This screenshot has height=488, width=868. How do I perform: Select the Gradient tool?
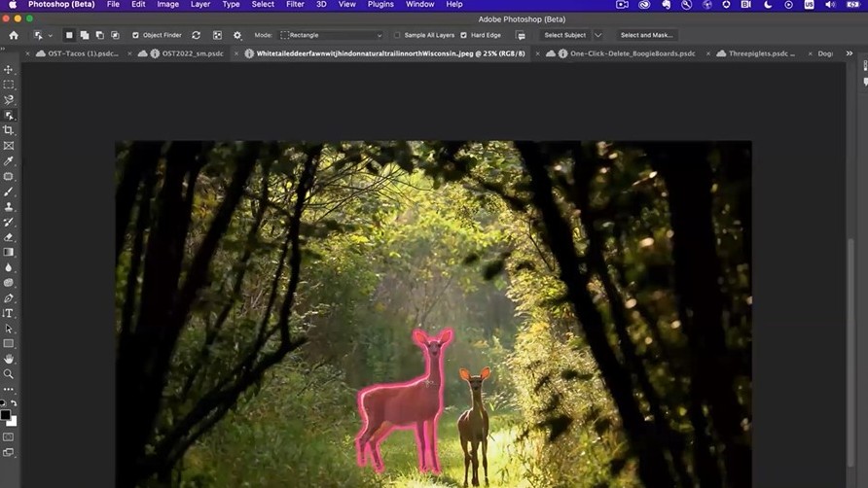(9, 253)
